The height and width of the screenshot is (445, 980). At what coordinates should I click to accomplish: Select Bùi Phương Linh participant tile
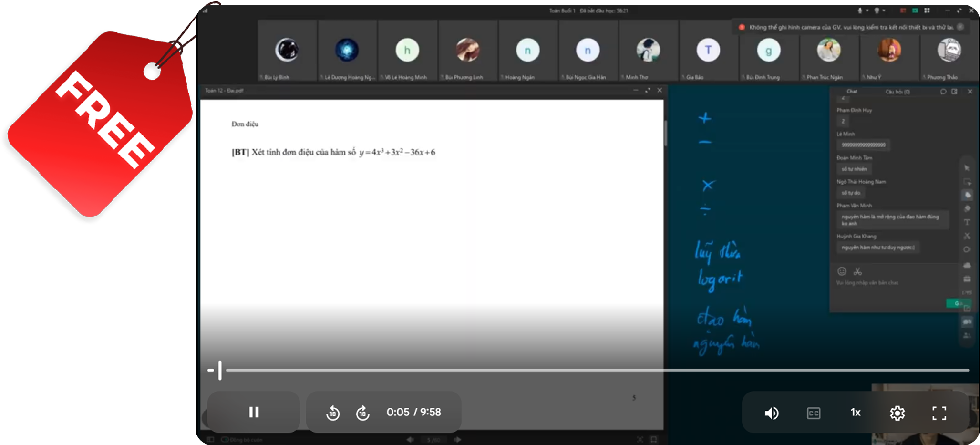click(x=468, y=51)
